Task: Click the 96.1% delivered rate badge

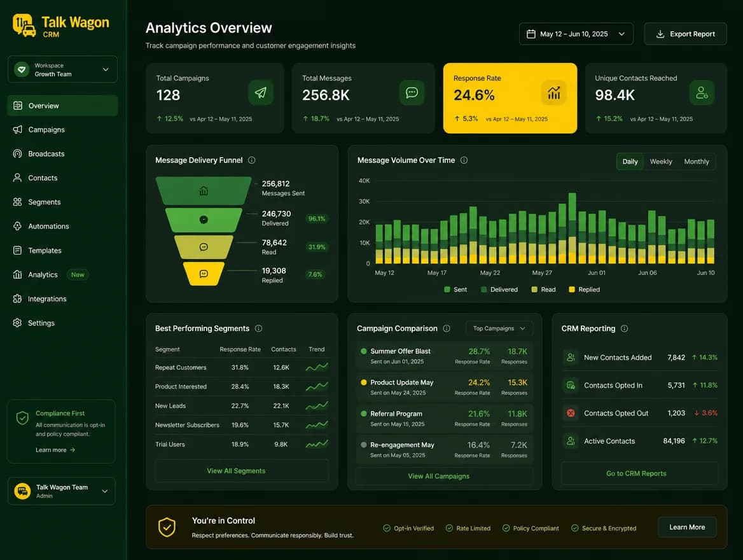Action: pyautogui.click(x=317, y=219)
